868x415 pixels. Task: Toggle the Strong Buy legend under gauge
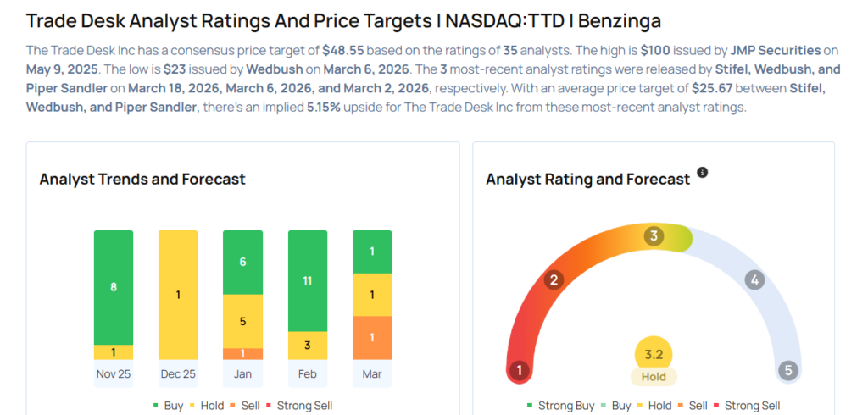click(559, 406)
